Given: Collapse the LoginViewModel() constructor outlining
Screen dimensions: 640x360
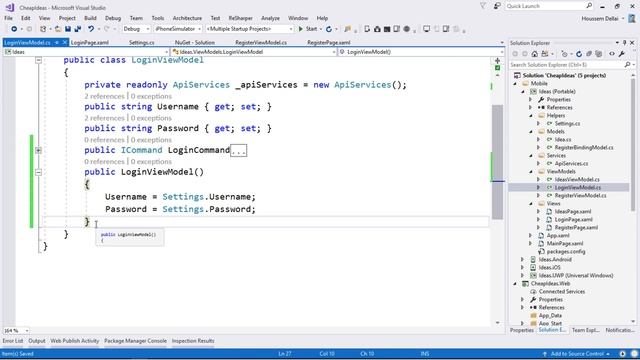Looking at the screenshot, I should [38, 172].
